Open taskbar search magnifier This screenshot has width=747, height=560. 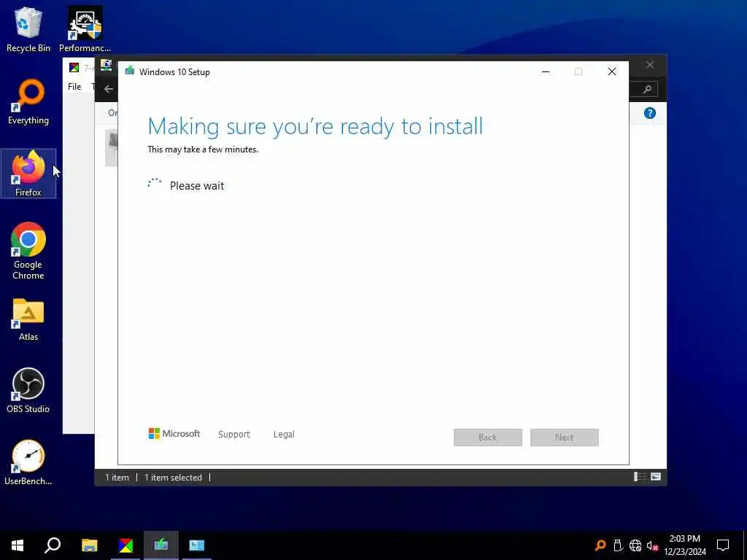point(53,545)
